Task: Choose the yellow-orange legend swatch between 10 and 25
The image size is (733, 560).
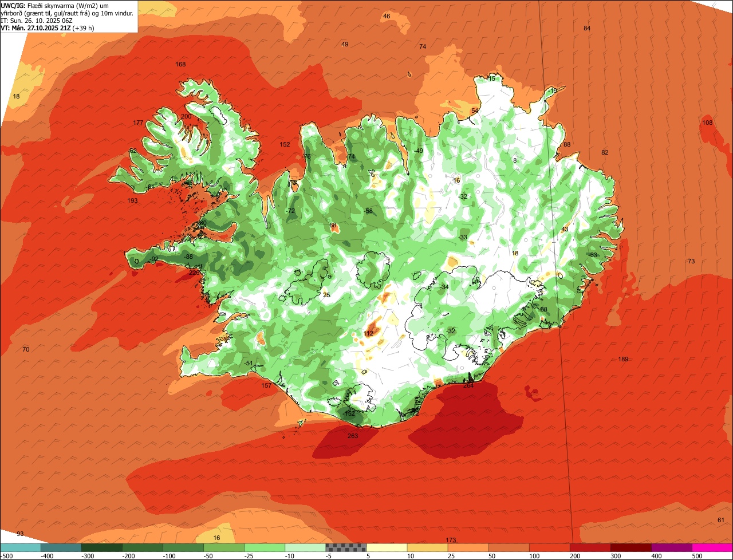Action: [x=428, y=548]
